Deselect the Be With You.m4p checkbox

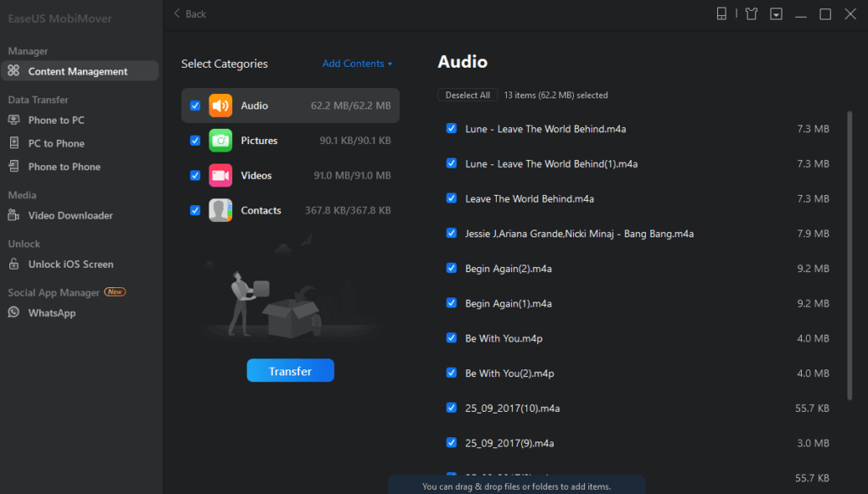tap(451, 337)
